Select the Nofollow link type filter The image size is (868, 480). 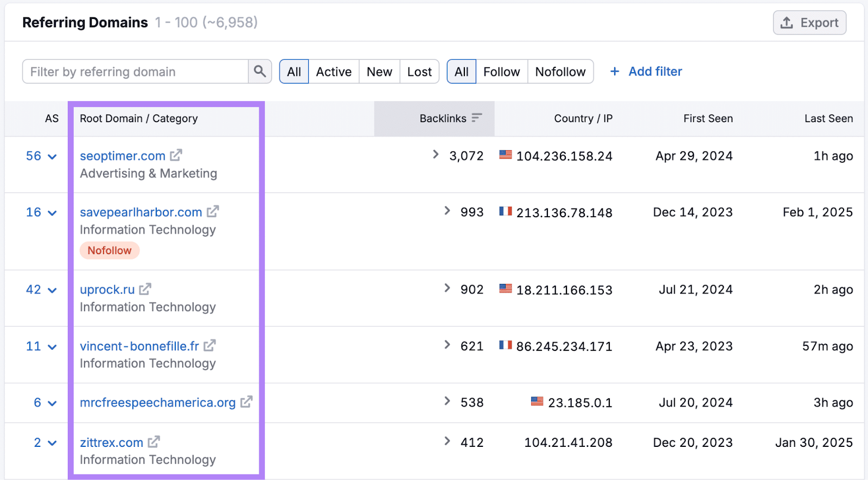coord(560,72)
